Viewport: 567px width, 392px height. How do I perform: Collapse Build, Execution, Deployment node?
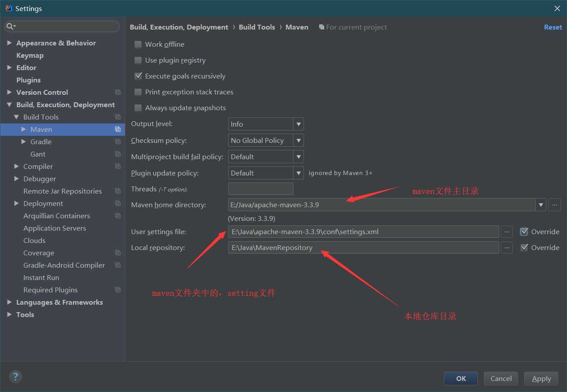[9, 105]
